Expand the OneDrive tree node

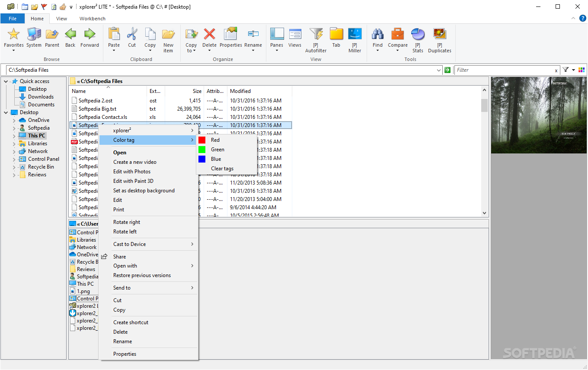(14, 120)
